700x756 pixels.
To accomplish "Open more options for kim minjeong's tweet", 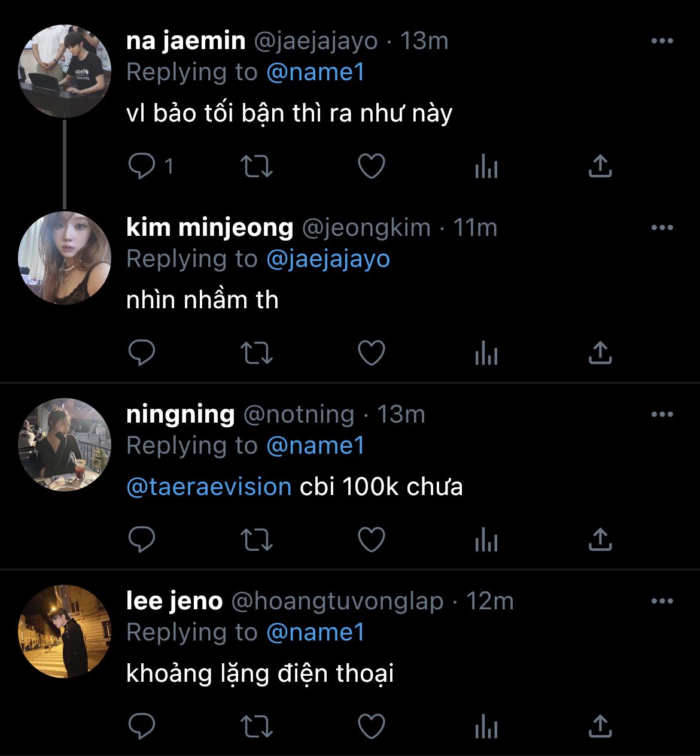I will pyautogui.click(x=662, y=228).
